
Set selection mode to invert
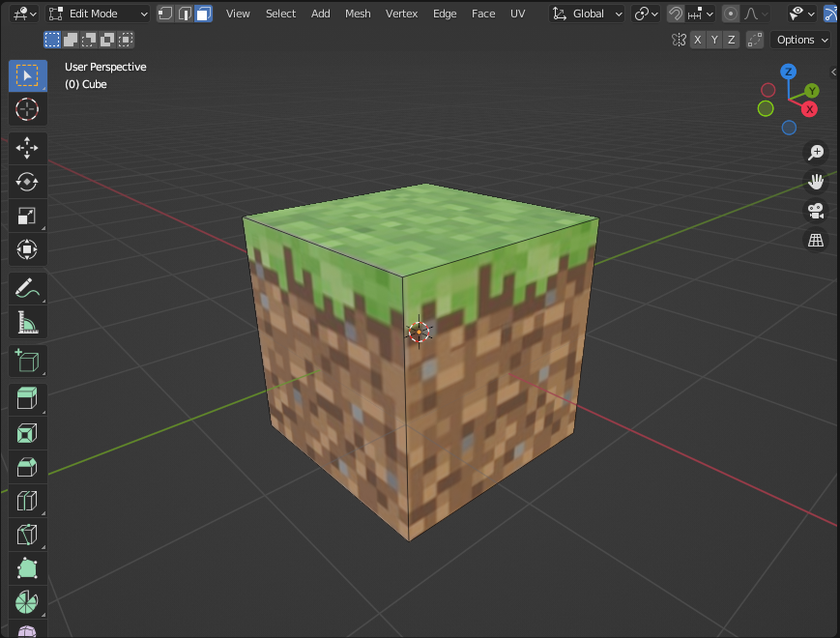(x=106, y=40)
